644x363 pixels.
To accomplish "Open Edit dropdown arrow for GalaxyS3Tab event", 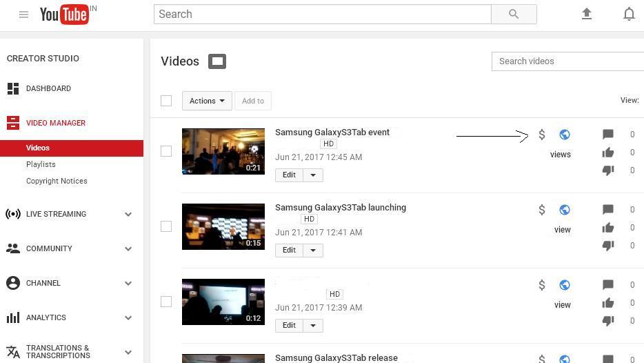I will tap(313, 175).
